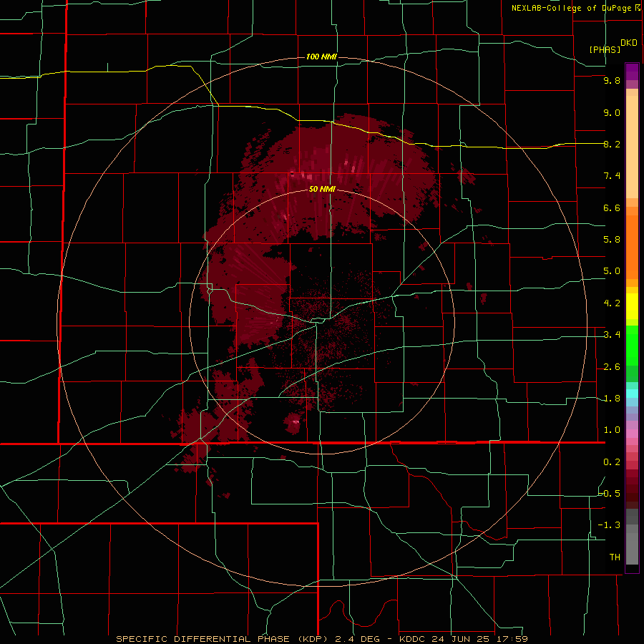
Task: Click the 6.6 value on the color scale
Action: (612, 208)
